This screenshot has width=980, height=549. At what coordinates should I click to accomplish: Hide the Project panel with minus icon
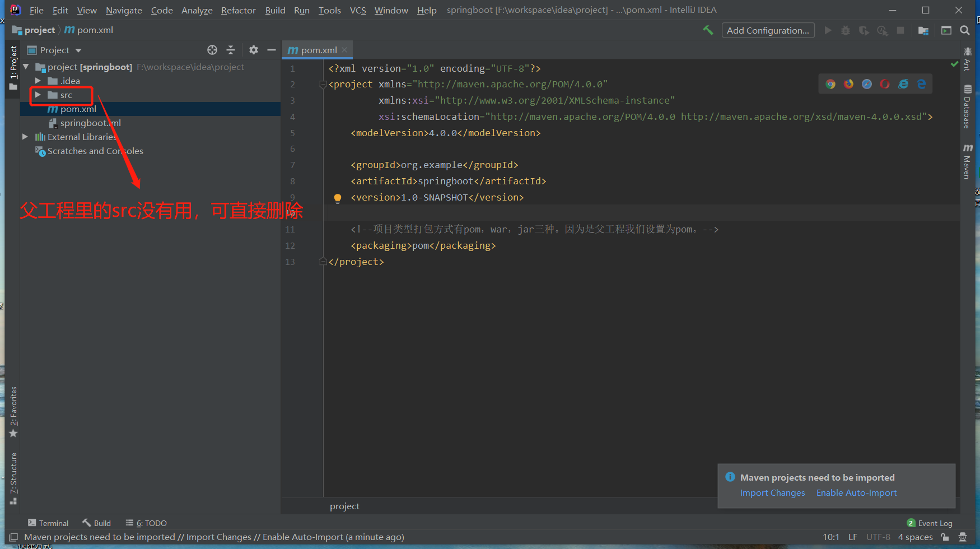272,50
